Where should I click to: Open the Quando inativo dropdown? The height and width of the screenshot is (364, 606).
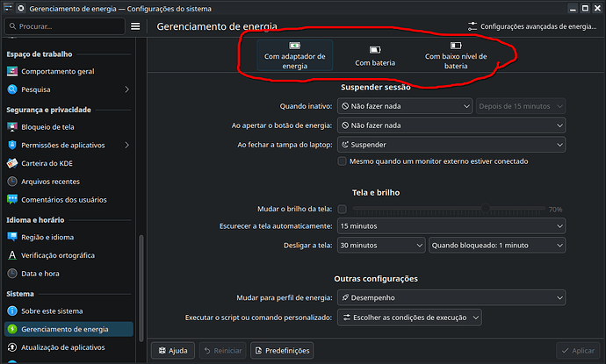405,106
